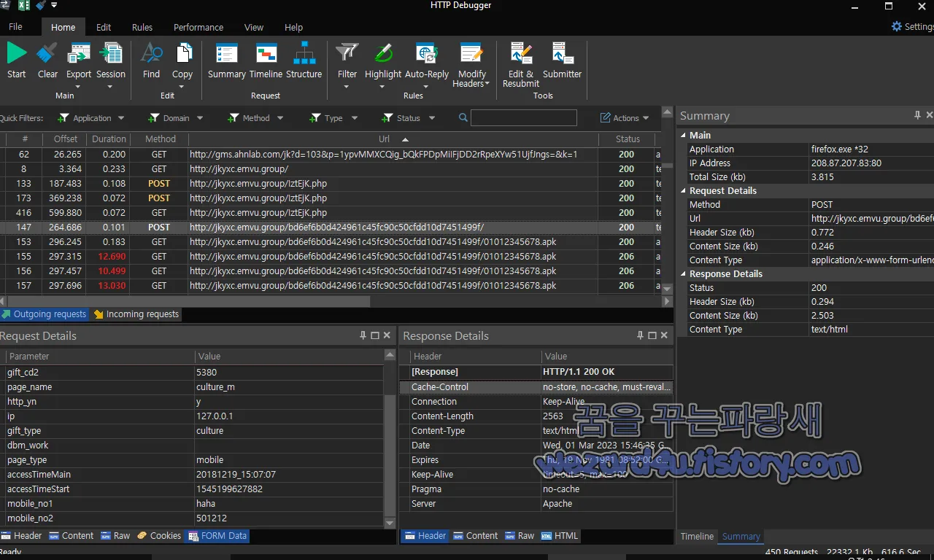Image resolution: width=934 pixels, height=560 pixels.
Task: Open response Content tab
Action: coord(476,535)
